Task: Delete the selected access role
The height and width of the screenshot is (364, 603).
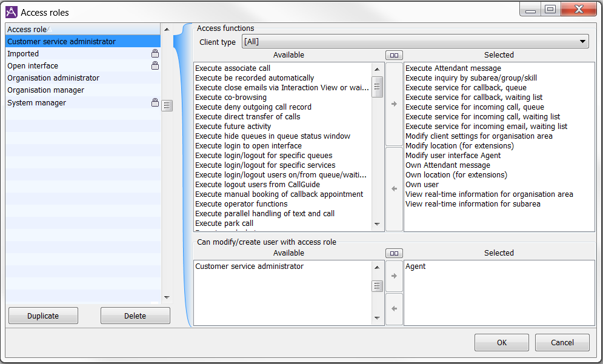Action: pyautogui.click(x=135, y=316)
